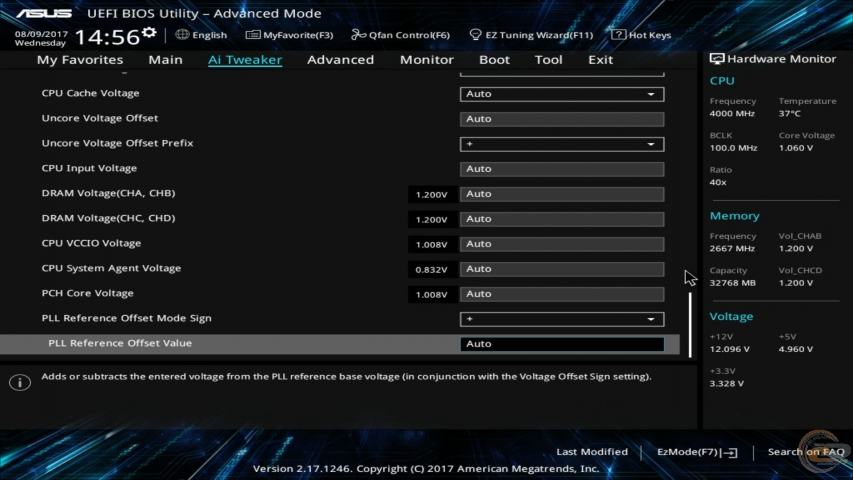Go to the Monitor tab

point(426,59)
